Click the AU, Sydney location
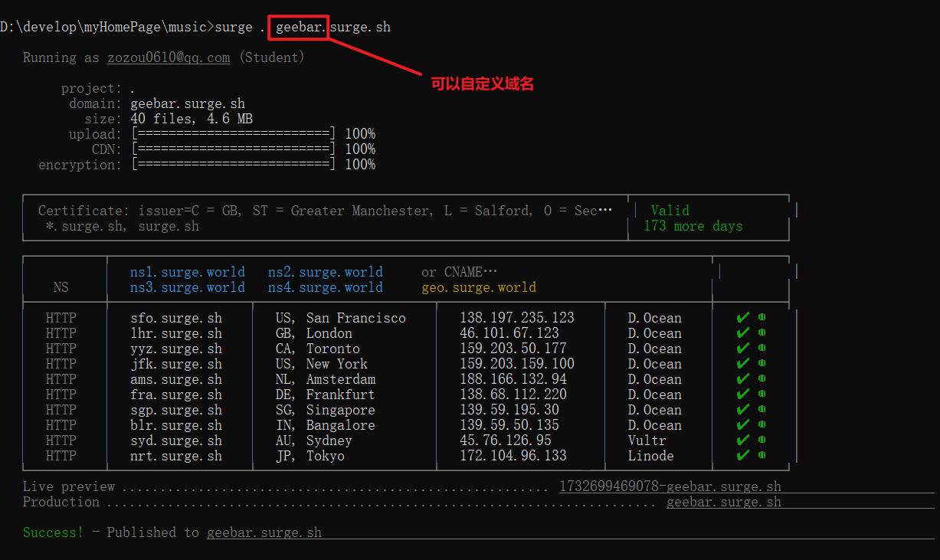The height and width of the screenshot is (560, 940). (314, 440)
